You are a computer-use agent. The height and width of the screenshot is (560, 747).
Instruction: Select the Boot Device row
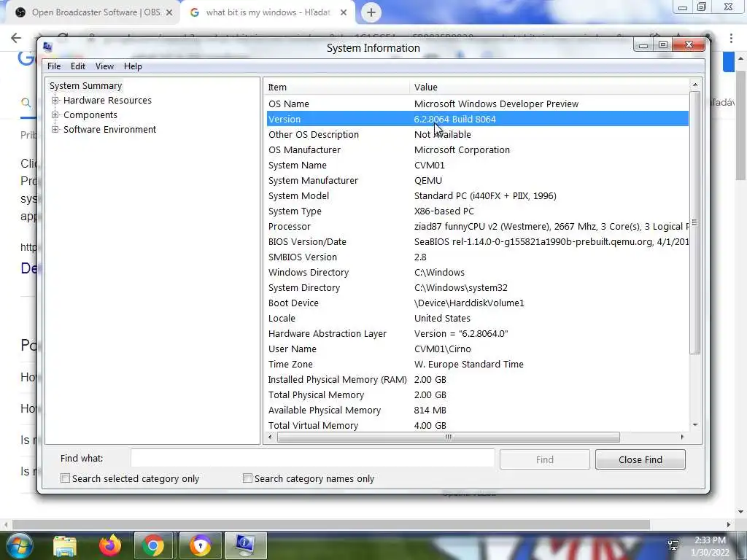[477, 303]
